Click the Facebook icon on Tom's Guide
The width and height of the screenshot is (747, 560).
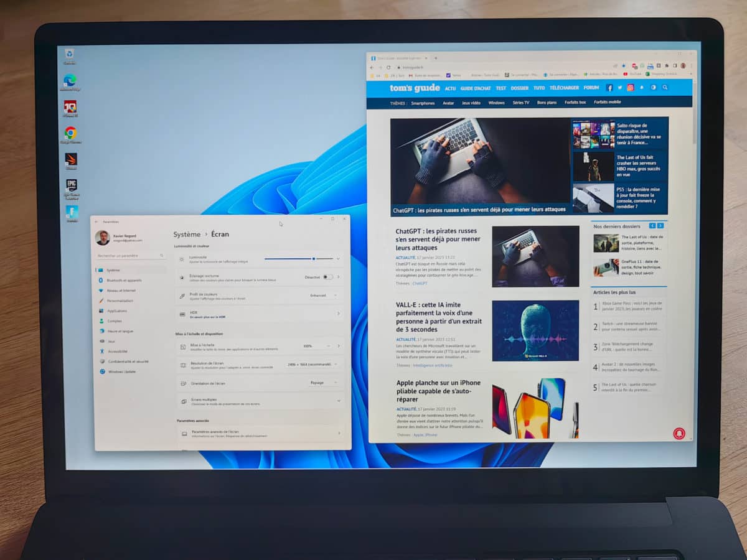coord(609,88)
